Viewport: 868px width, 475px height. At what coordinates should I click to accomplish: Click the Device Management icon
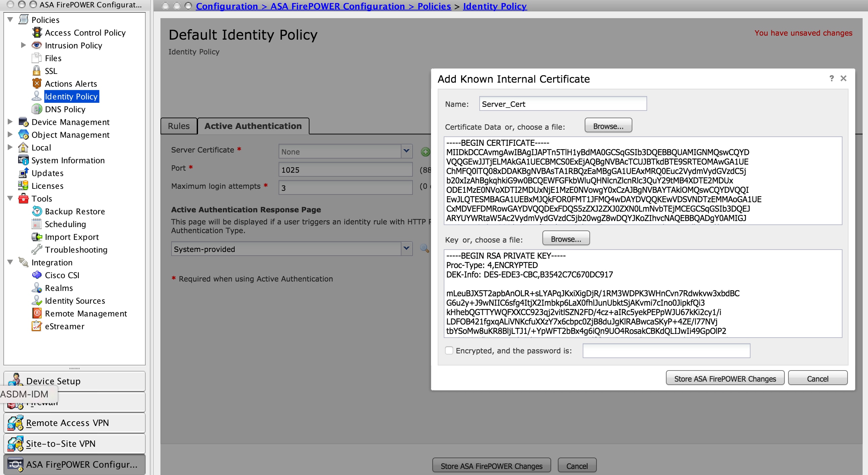[x=23, y=122]
